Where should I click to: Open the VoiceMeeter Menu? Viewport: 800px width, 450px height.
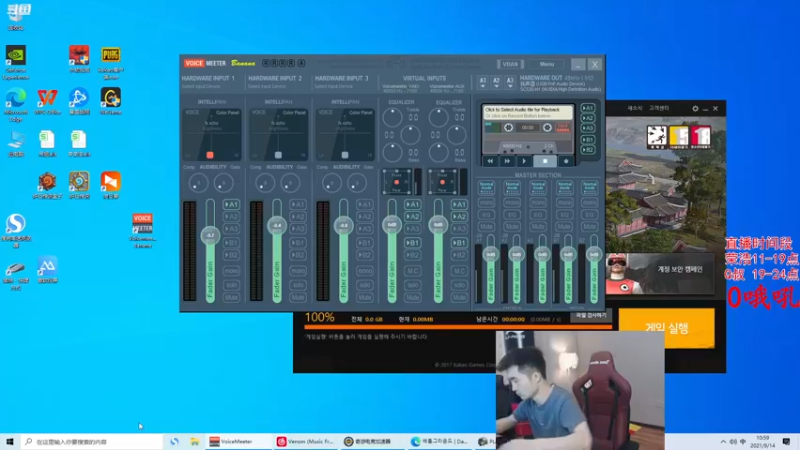click(x=546, y=64)
